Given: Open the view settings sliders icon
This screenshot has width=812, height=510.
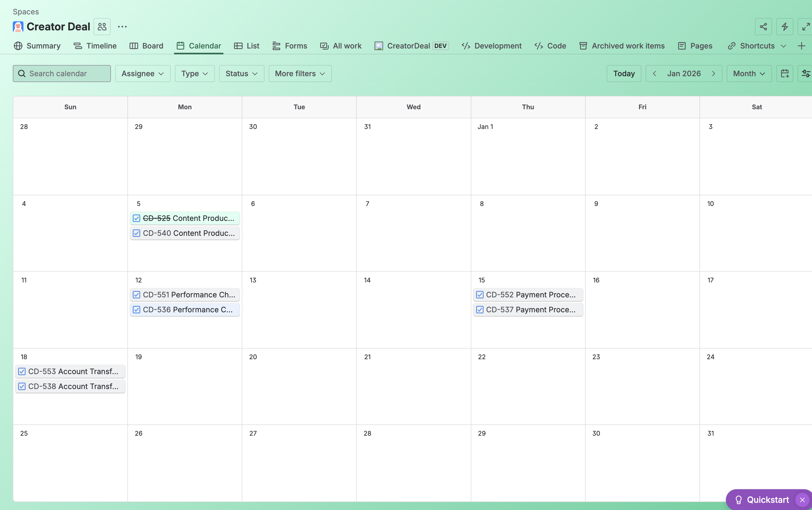Looking at the screenshot, I should (805, 74).
